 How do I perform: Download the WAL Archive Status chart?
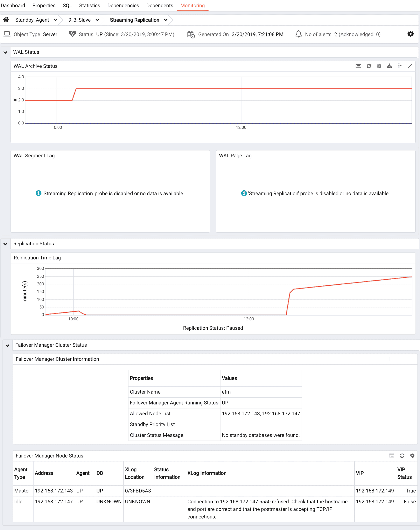tap(389, 66)
